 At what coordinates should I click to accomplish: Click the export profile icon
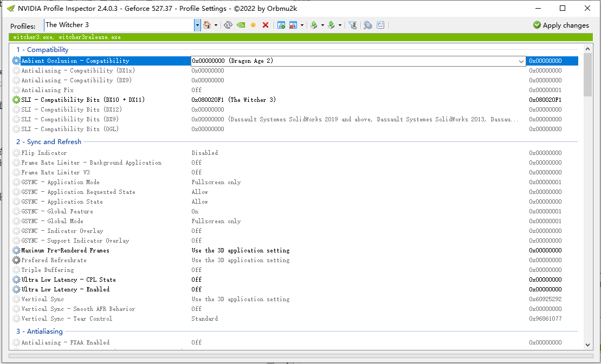[314, 25]
